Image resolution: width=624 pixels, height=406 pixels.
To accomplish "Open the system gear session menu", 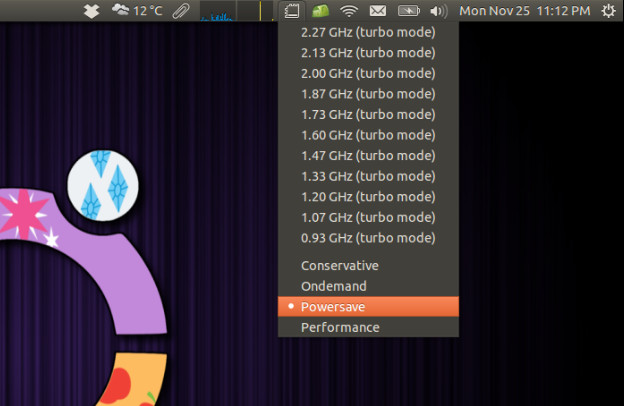I will click(609, 11).
